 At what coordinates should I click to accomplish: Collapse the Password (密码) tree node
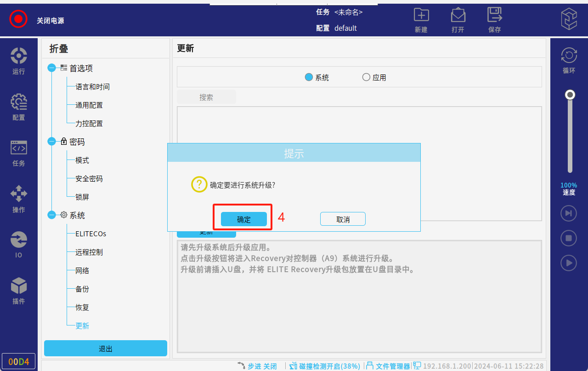click(51, 142)
